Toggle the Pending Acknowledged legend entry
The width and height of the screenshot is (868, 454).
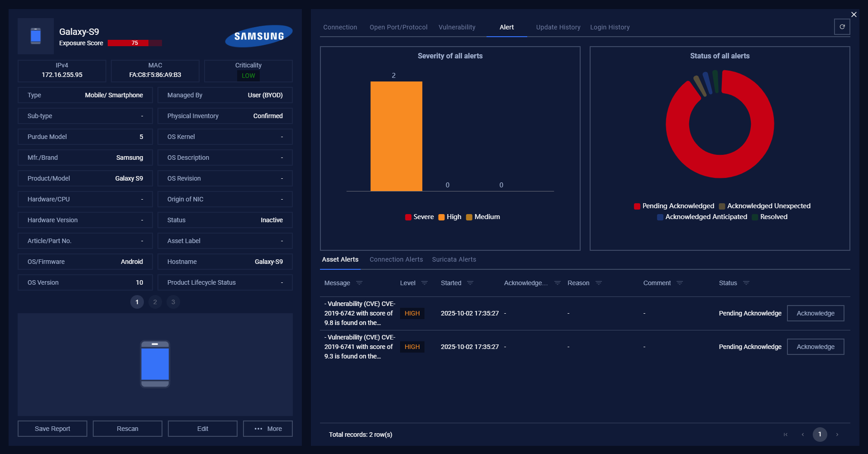(x=674, y=206)
